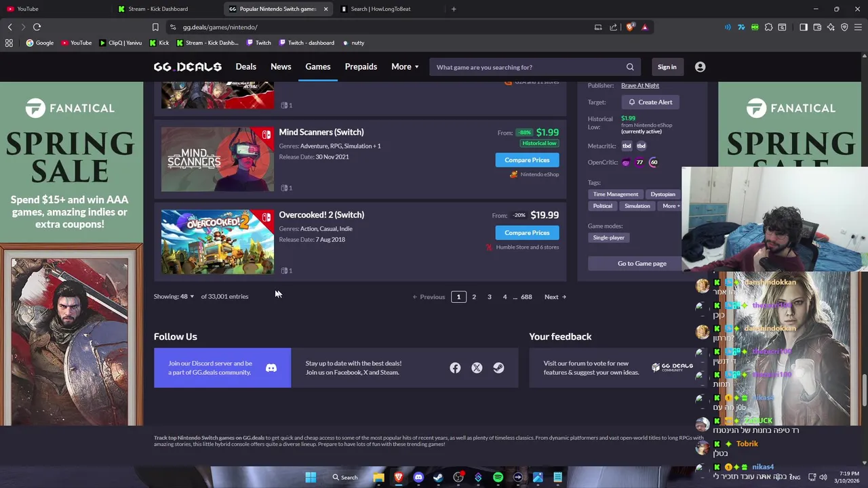This screenshot has height=488, width=868.
Task: Open the browser extensions puzzle icon
Action: point(768,27)
